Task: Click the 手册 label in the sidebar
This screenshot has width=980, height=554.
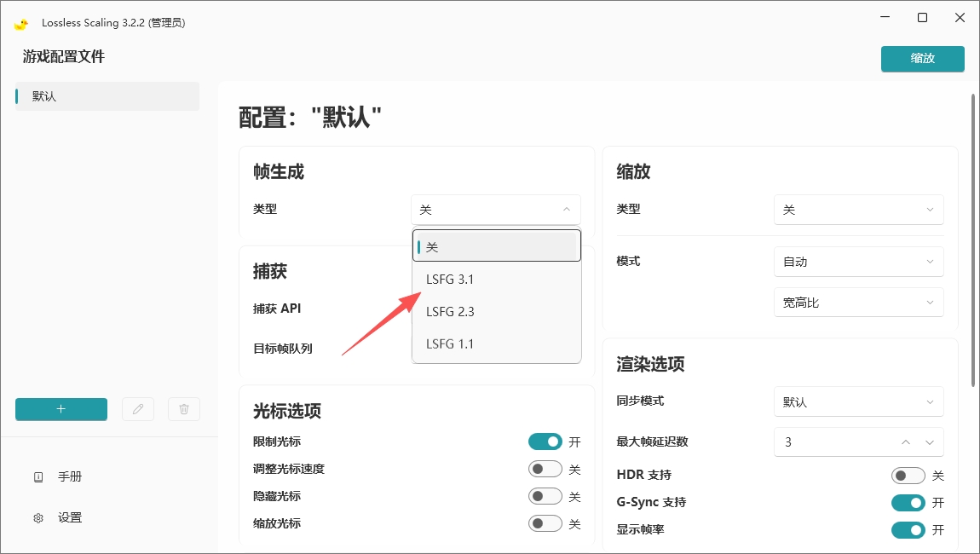Action: pos(70,477)
